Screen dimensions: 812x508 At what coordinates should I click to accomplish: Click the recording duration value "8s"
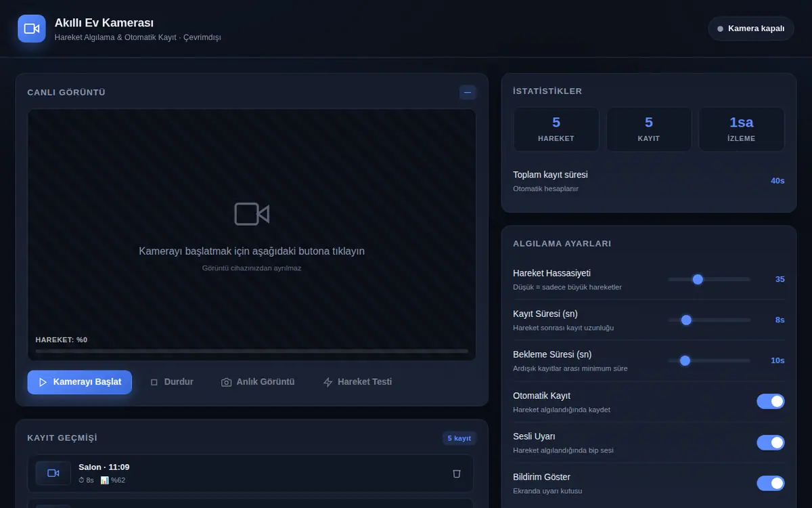pos(780,320)
